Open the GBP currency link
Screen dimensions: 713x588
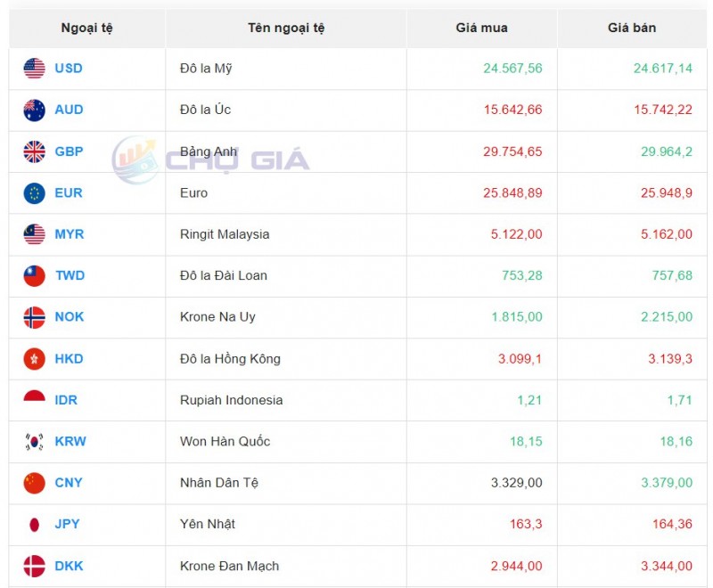pos(69,151)
